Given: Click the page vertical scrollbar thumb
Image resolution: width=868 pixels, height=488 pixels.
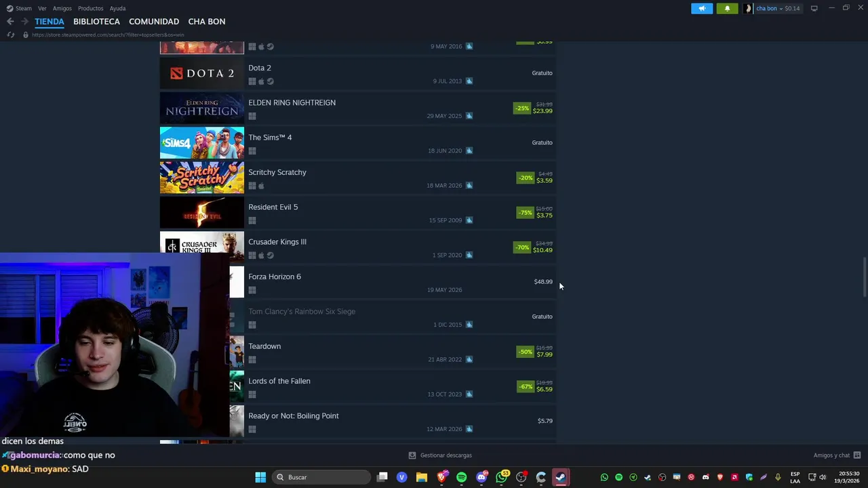Looking at the screenshot, I should [x=864, y=277].
